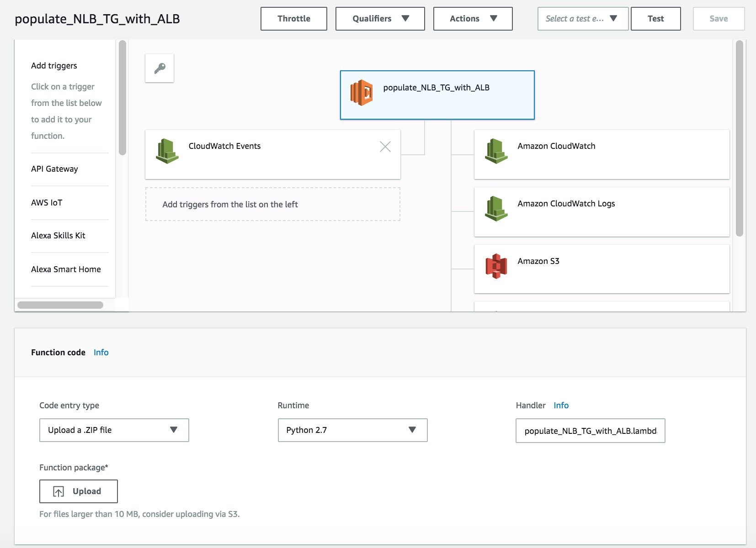Click the Amazon CloudWatch resource icon

point(496,151)
